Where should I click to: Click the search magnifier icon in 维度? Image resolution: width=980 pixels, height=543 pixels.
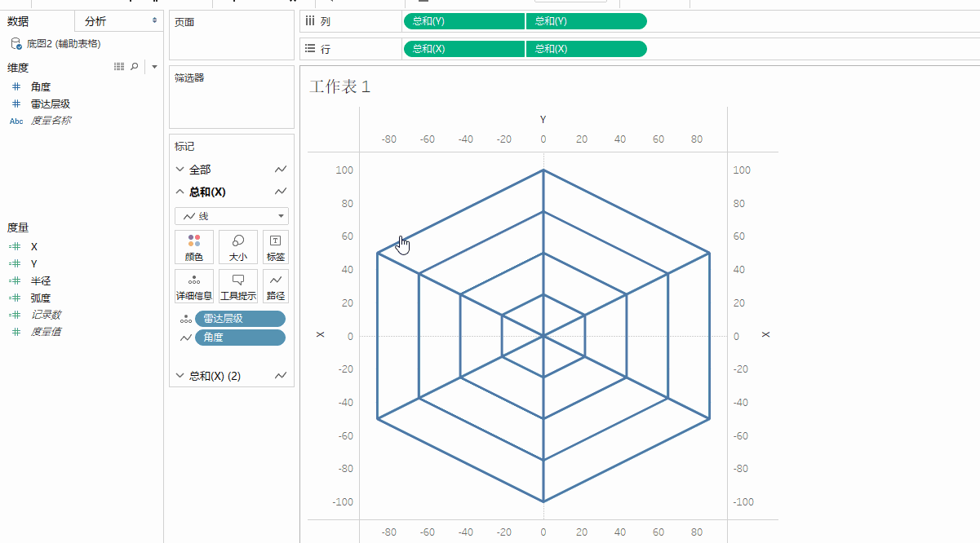pos(135,67)
